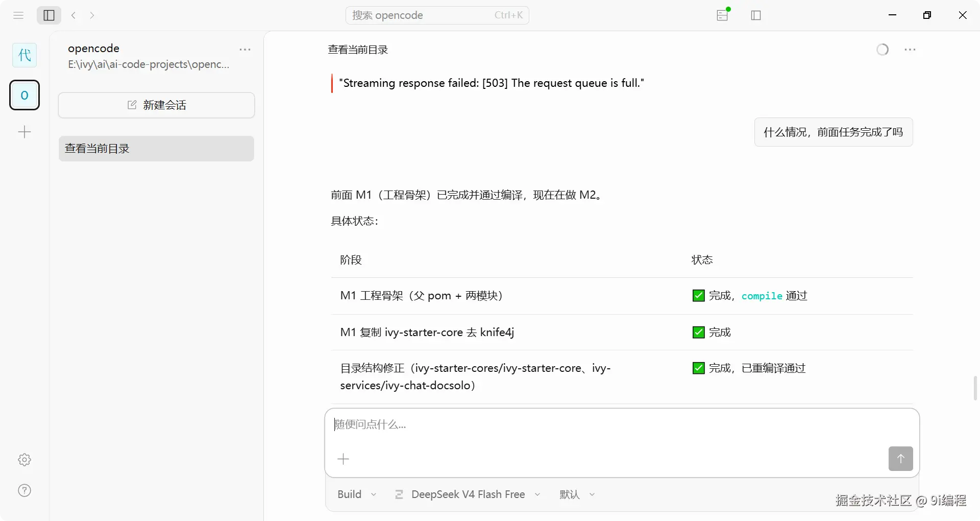Viewport: 980px width, 521px height.
Task: Go forward with the right arrow
Action: coord(92,15)
